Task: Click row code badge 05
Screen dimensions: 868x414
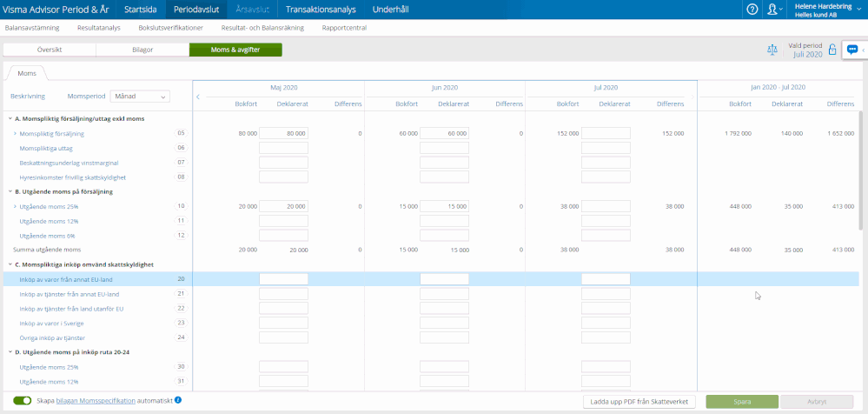Action: 181,134
